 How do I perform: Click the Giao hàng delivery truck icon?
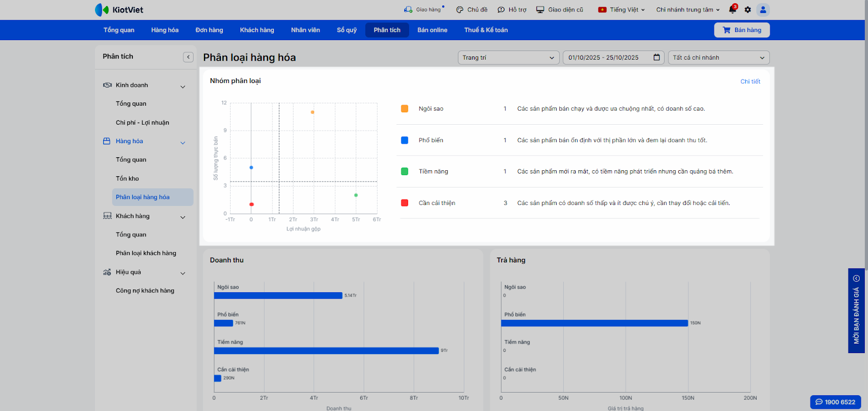click(408, 10)
